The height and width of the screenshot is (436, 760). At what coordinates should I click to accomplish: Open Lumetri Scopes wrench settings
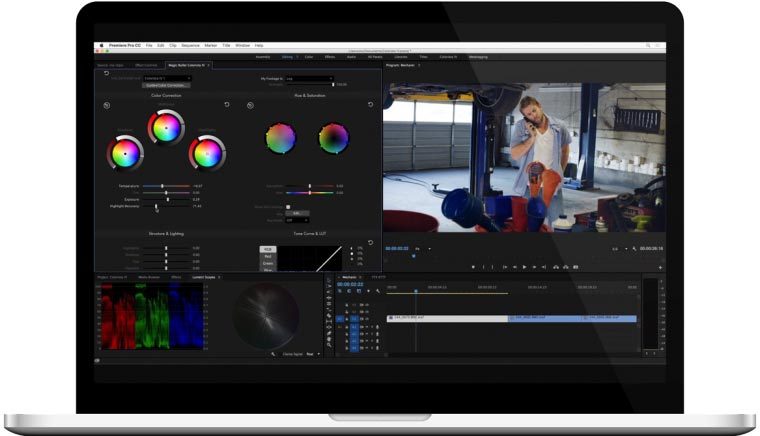point(273,354)
